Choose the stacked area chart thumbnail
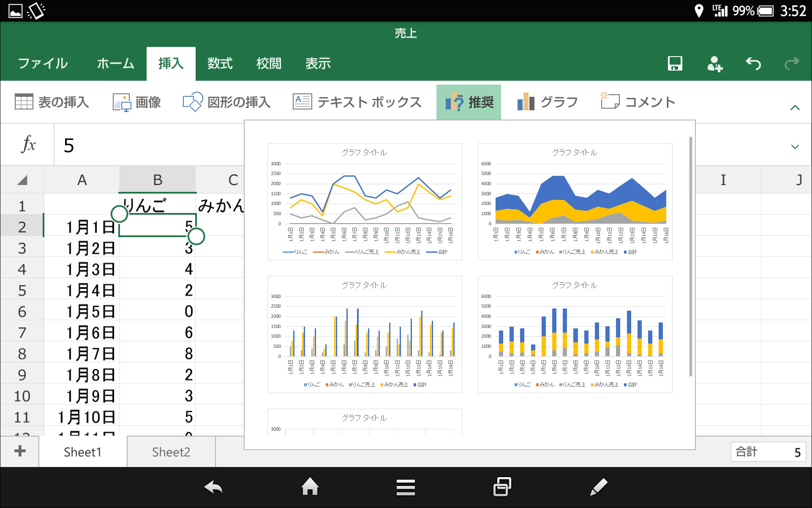812x508 pixels. pos(575,202)
